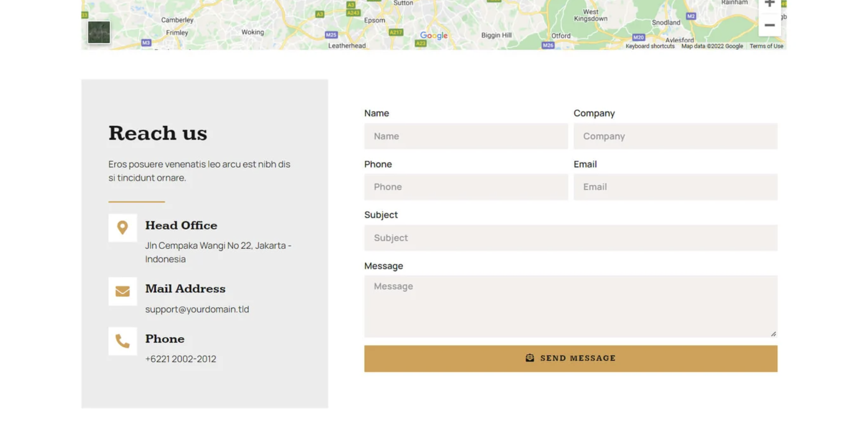This screenshot has width=868, height=442.
Task: Focus the Company input field
Action: click(675, 136)
